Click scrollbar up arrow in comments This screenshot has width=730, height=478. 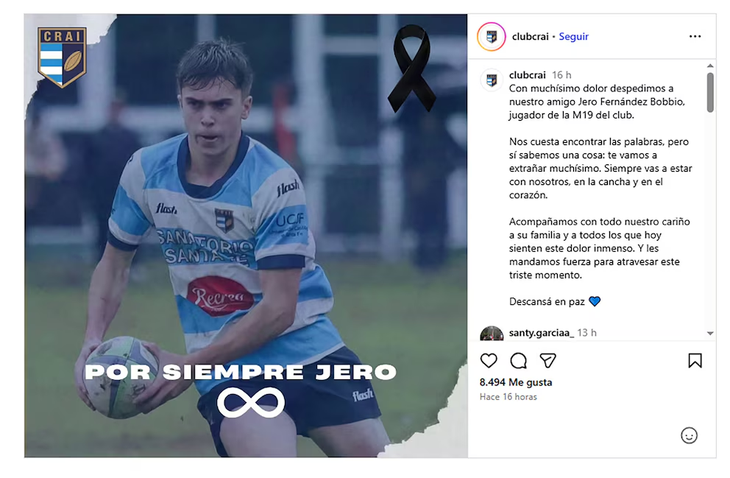710,66
